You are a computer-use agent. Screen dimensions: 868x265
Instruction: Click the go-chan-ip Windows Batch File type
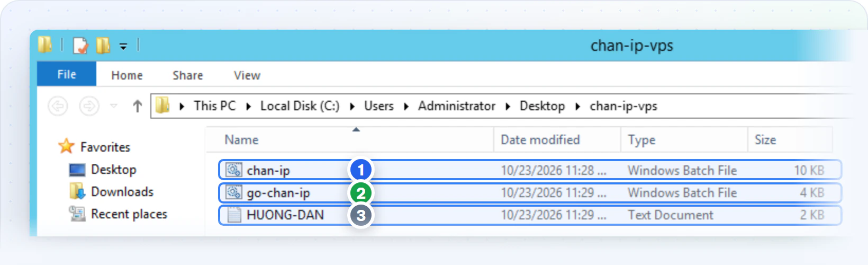point(682,193)
